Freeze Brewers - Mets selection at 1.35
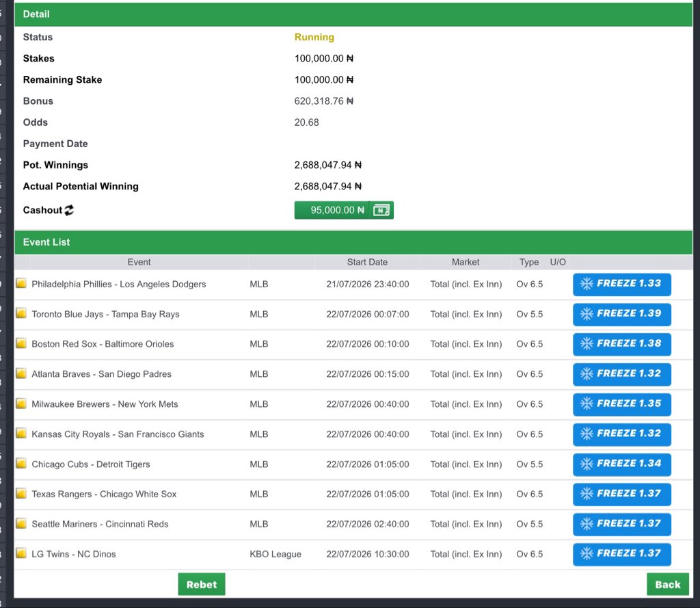This screenshot has width=700, height=608. (622, 404)
